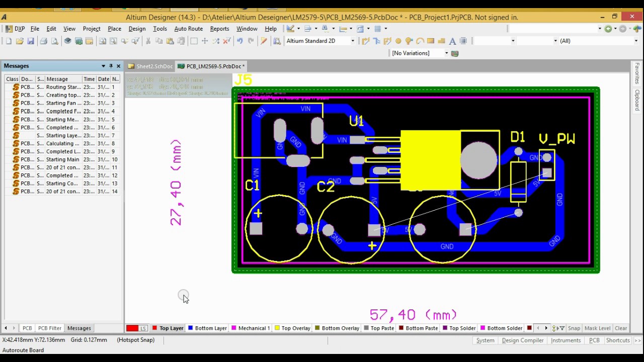The width and height of the screenshot is (644, 362).
Task: Select the rectangle selection tool icon
Action: pyautogui.click(x=194, y=41)
